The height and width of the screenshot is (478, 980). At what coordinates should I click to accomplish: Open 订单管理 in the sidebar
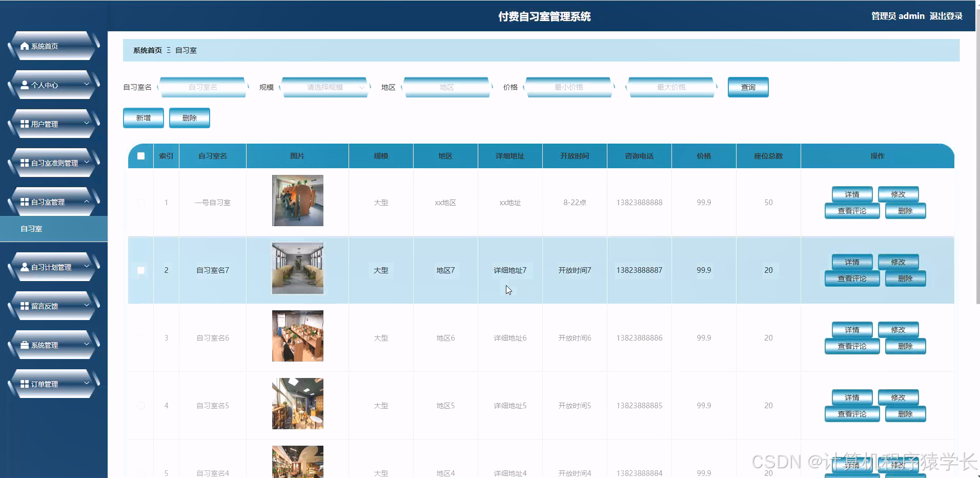click(53, 384)
